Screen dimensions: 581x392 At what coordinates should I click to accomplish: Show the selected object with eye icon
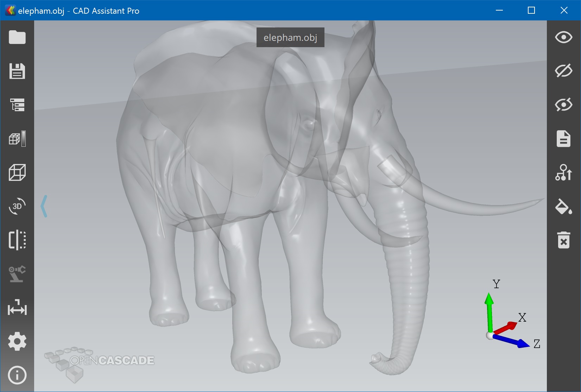[563, 37]
